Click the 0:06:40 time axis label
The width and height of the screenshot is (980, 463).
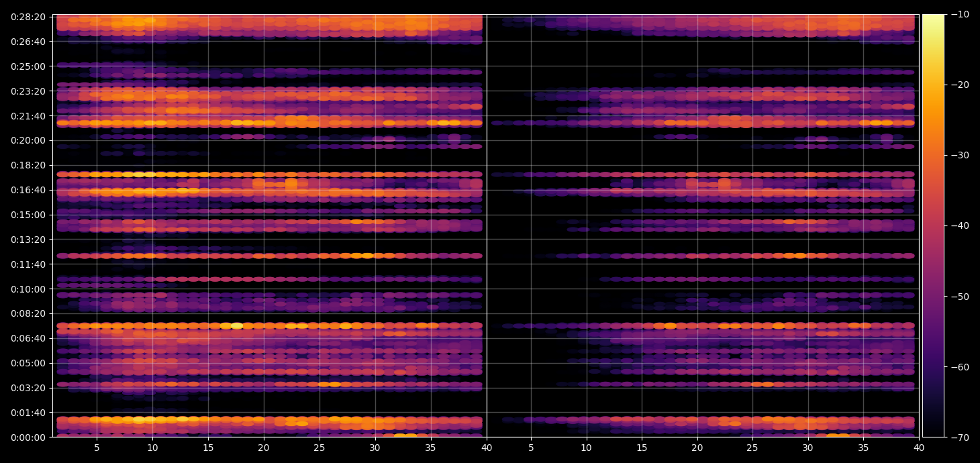pos(28,338)
